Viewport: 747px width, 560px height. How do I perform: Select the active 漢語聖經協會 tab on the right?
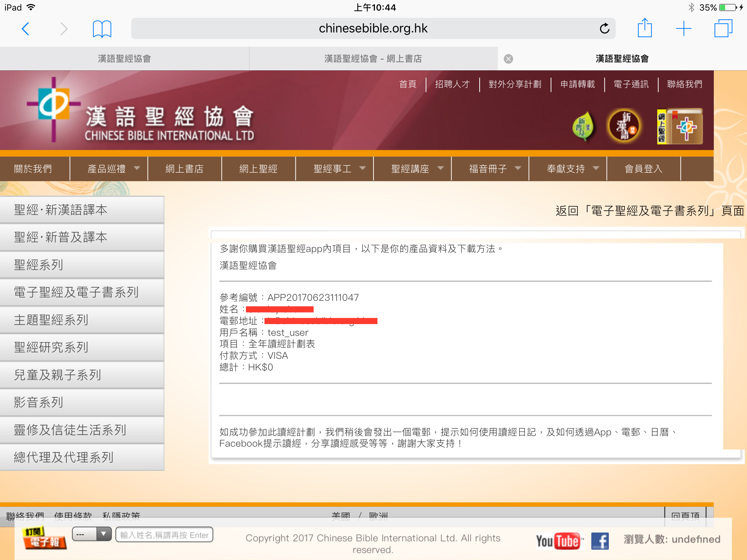[x=622, y=59]
